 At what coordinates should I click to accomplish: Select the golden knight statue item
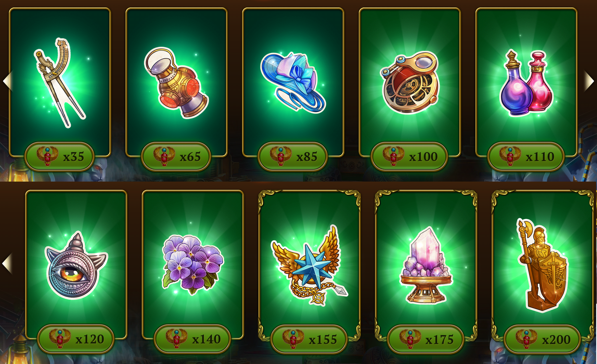coord(543,265)
